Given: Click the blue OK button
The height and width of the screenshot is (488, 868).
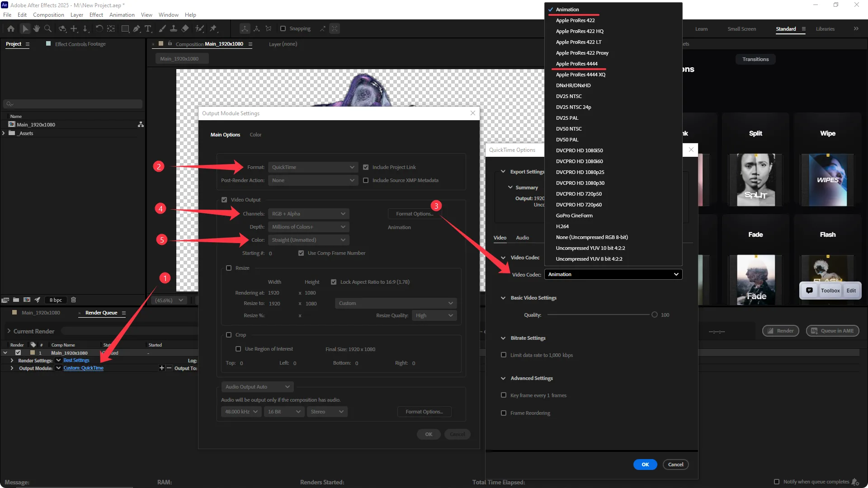Looking at the screenshot, I should click(x=645, y=465).
